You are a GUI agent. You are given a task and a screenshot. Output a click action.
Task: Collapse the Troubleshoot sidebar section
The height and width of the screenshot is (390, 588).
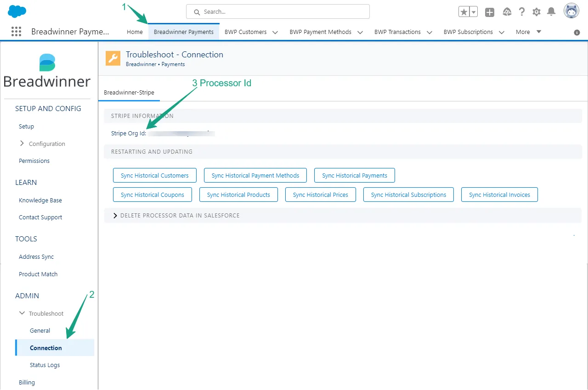(x=22, y=313)
